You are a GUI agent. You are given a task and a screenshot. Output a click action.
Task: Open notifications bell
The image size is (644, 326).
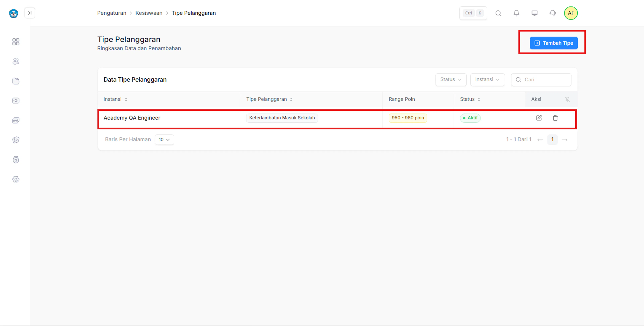click(x=516, y=13)
